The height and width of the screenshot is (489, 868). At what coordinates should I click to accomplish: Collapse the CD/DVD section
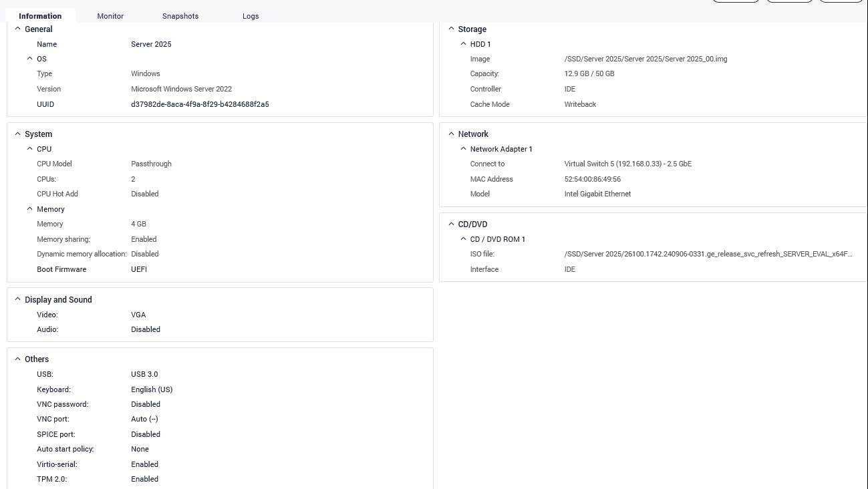451,224
